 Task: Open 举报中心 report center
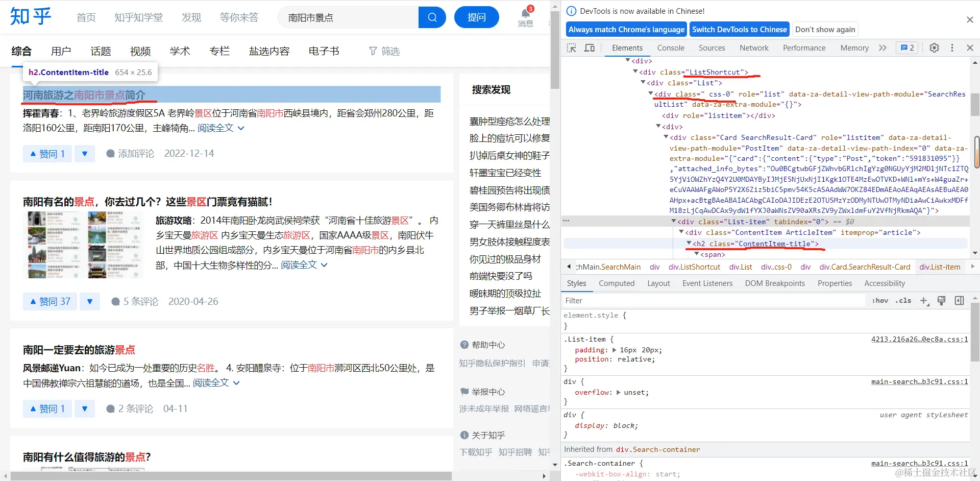482,392
